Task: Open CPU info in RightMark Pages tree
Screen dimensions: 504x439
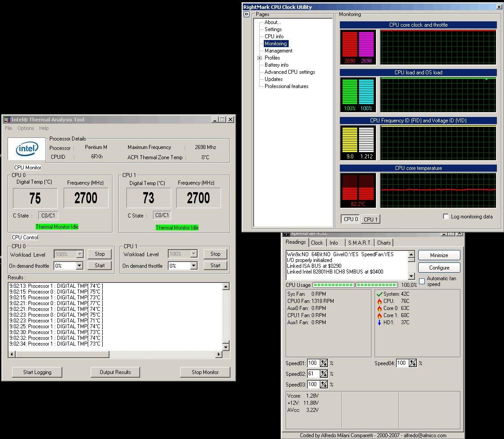Action: (x=274, y=36)
